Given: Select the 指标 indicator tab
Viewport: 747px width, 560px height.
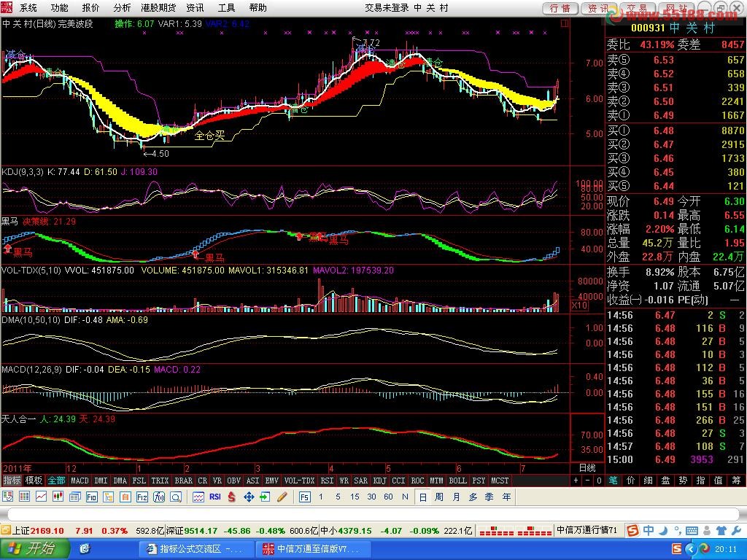Looking at the screenshot, I should click(x=12, y=481).
